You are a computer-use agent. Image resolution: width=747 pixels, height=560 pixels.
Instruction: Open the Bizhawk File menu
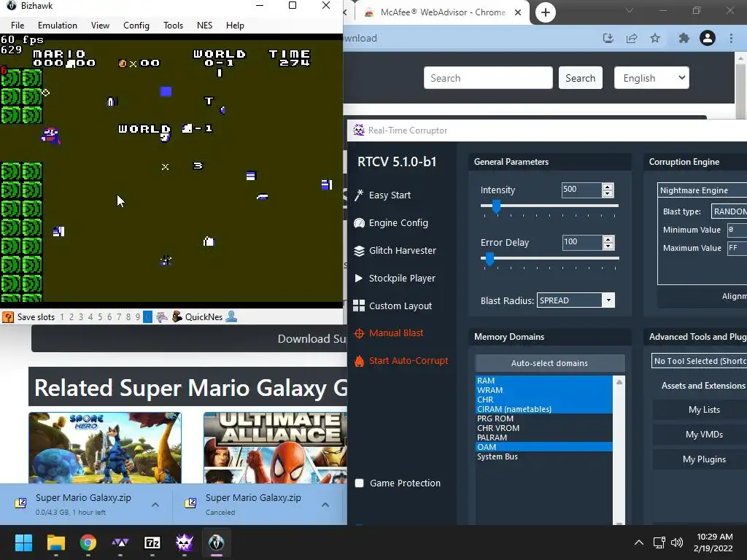pos(18,26)
